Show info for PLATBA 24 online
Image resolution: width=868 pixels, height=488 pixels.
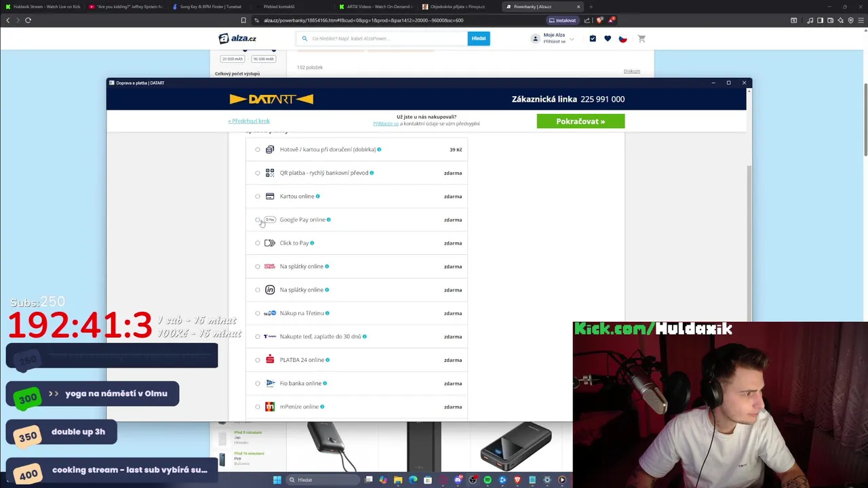coord(328,360)
